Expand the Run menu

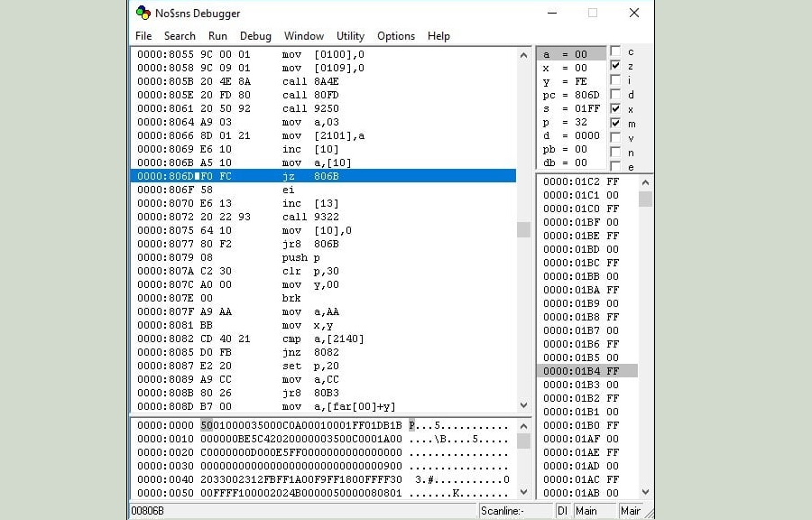pyautogui.click(x=217, y=36)
